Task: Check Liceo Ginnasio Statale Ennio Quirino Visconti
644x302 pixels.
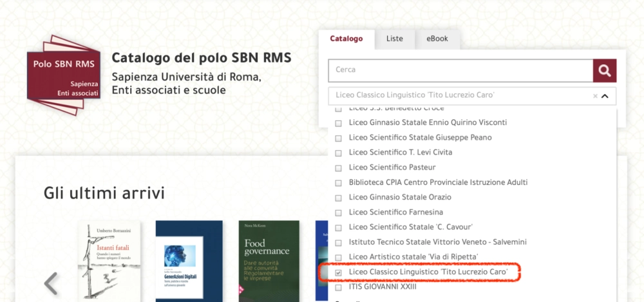Action: pos(339,123)
